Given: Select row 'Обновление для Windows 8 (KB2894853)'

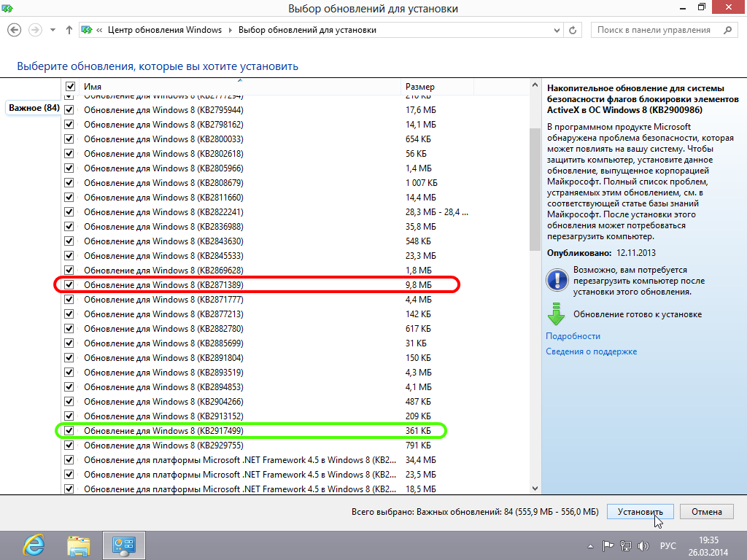Looking at the screenshot, I should pos(295,387).
